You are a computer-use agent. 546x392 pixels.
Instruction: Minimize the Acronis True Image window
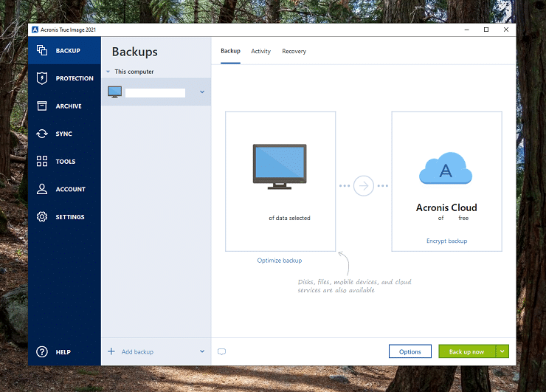(x=467, y=30)
